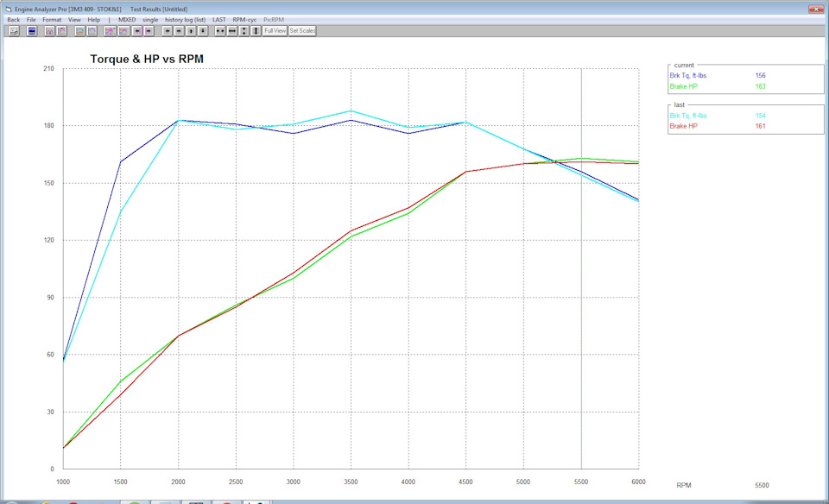Image resolution: width=829 pixels, height=504 pixels.
Task: Open the Format menu
Action: 52,19
